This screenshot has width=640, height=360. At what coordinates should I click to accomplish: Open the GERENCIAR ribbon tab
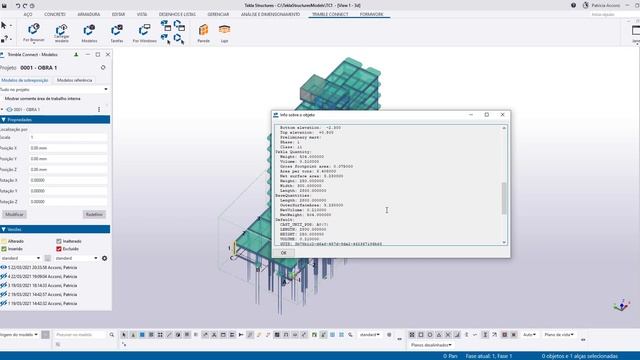(218, 14)
